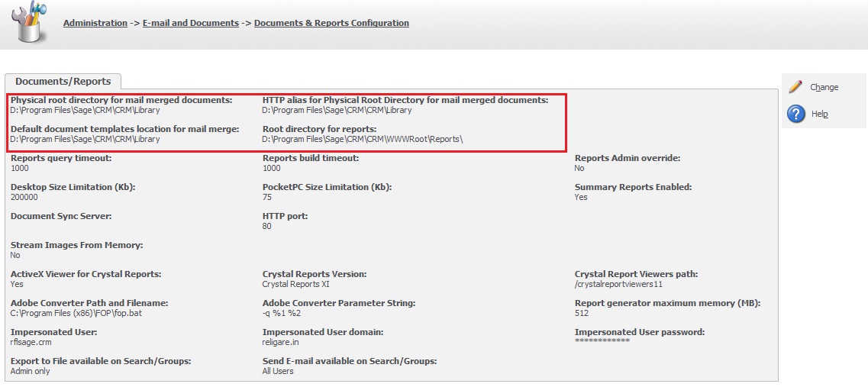Image resolution: width=868 pixels, height=387 pixels.
Task: Click the Root directory for reports path
Action: [363, 139]
